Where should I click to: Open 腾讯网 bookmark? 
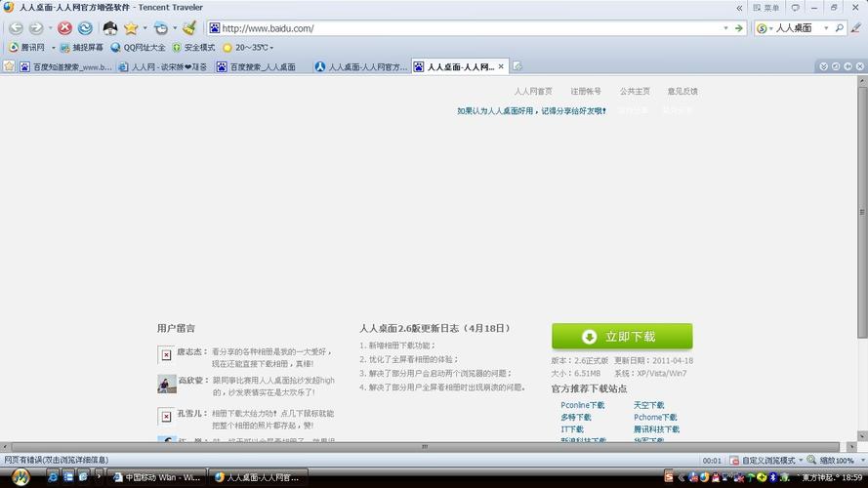point(27,48)
